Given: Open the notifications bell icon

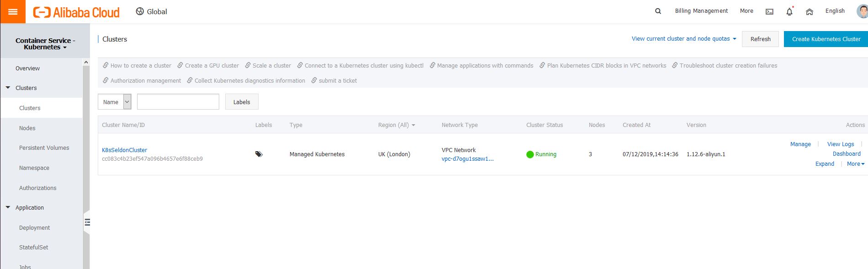Looking at the screenshot, I should (789, 11).
